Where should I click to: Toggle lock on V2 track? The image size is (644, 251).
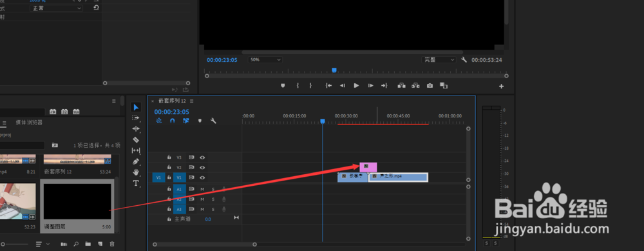pos(169,168)
